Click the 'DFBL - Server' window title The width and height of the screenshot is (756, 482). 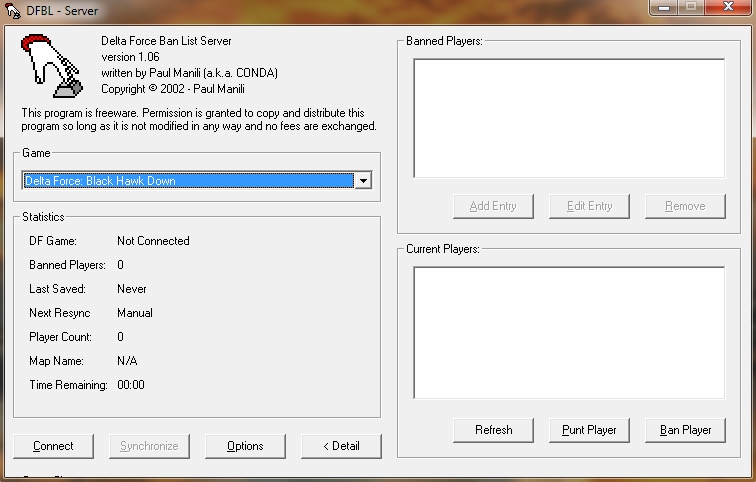(x=62, y=11)
